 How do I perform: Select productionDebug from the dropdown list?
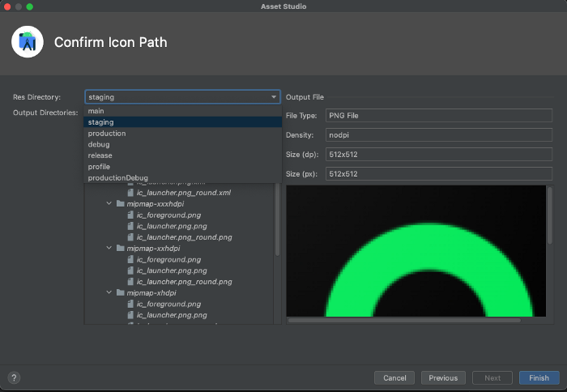coord(182,178)
